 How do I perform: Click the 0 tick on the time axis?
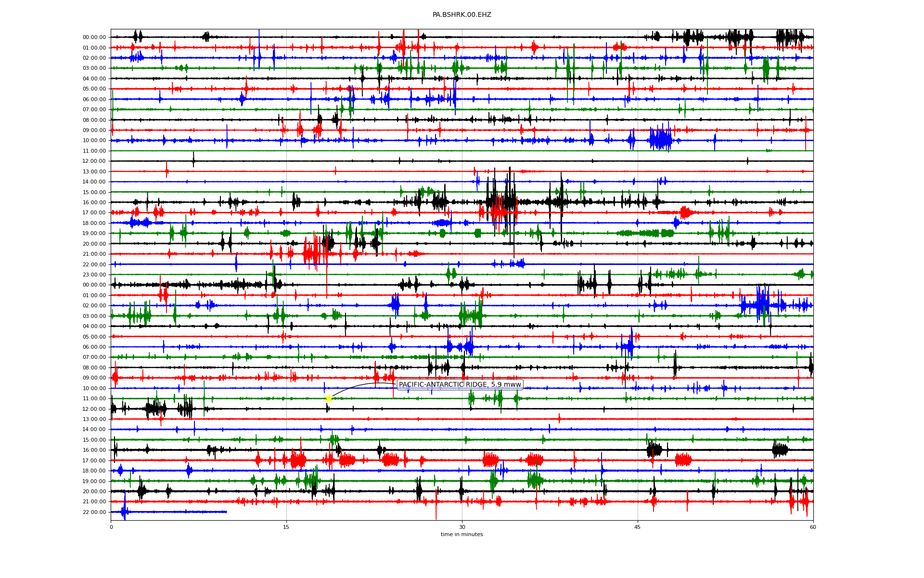[111, 527]
